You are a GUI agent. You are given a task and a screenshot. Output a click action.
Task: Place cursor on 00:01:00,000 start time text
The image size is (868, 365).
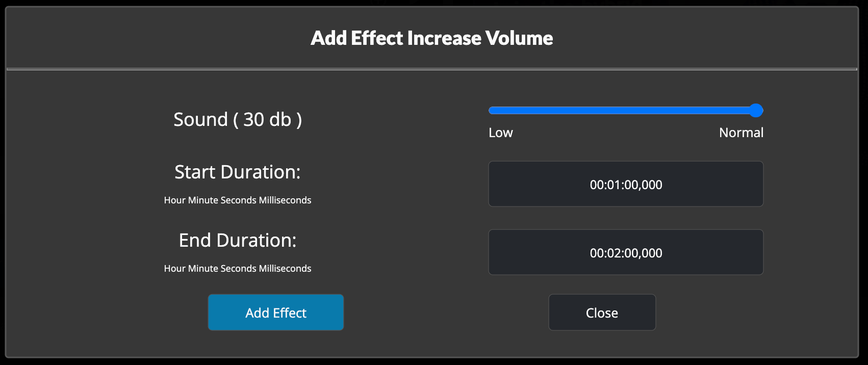626,185
